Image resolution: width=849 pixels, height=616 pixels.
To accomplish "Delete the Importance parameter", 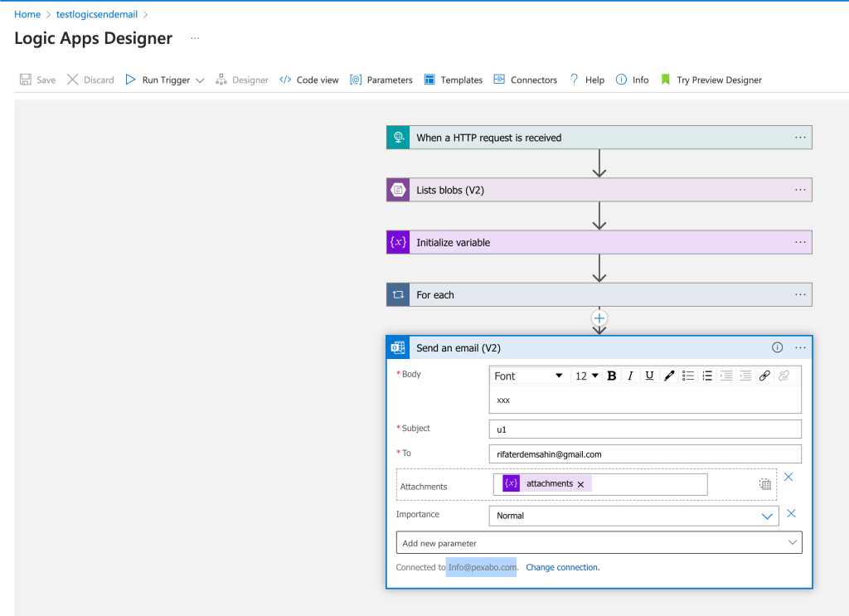I will 791,514.
